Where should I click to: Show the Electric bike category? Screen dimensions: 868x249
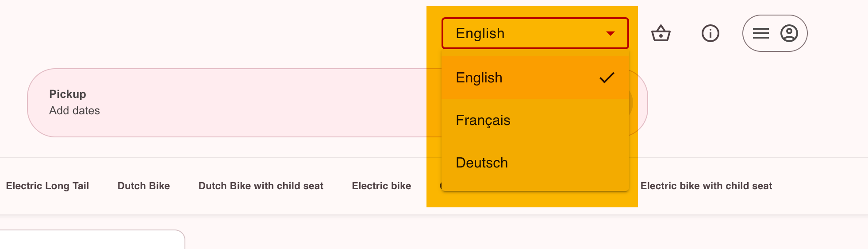(x=381, y=186)
